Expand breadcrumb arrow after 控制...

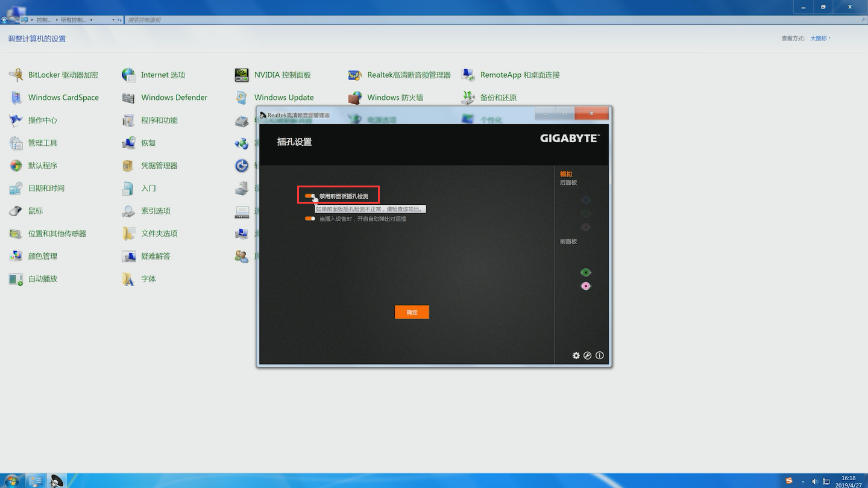point(56,20)
